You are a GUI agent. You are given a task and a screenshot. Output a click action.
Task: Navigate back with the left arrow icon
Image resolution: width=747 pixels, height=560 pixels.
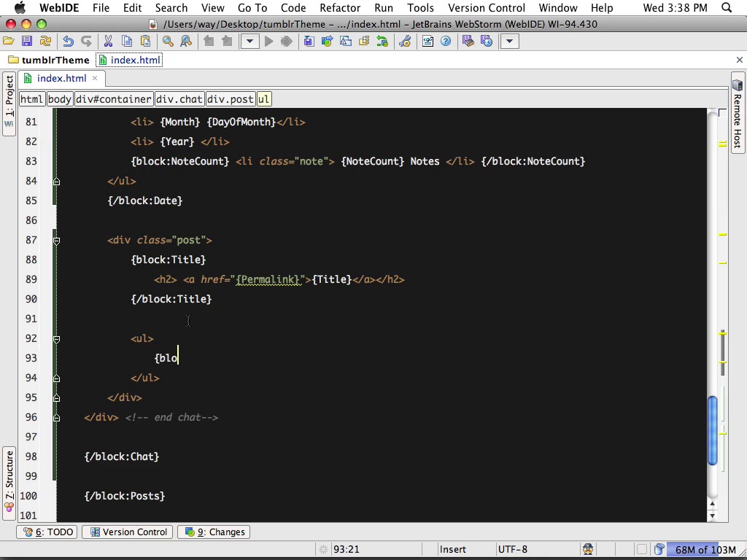point(209,42)
